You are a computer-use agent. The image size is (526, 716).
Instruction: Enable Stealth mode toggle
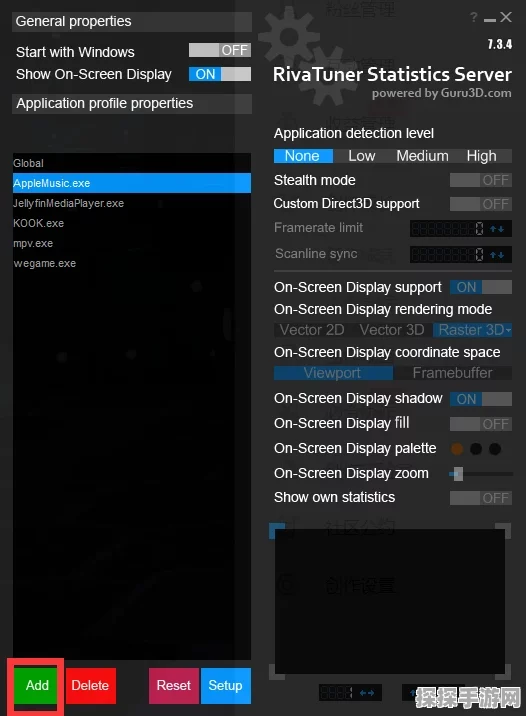(481, 180)
